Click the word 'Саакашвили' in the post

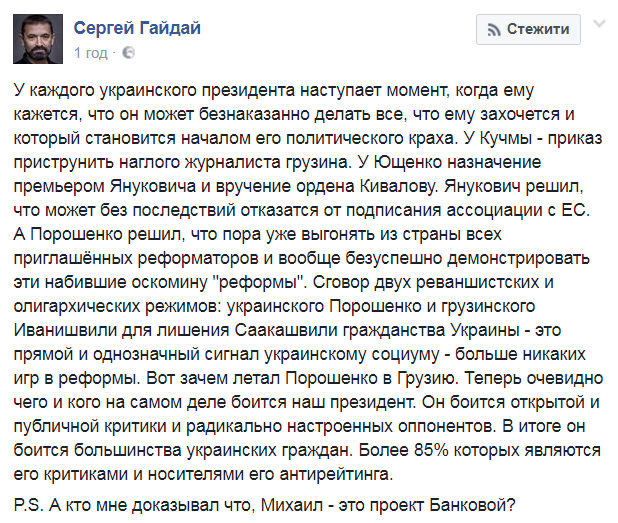coord(286,330)
